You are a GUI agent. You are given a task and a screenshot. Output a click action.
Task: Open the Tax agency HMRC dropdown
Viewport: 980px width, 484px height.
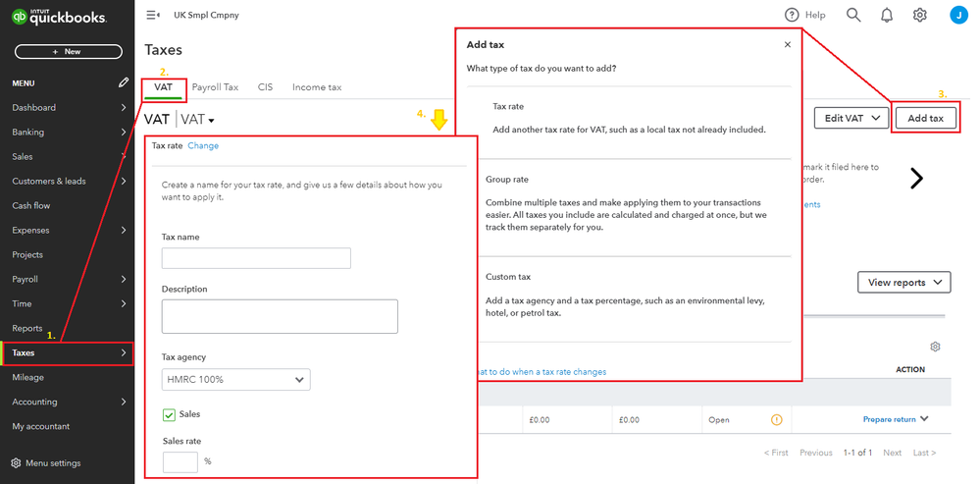coord(235,380)
